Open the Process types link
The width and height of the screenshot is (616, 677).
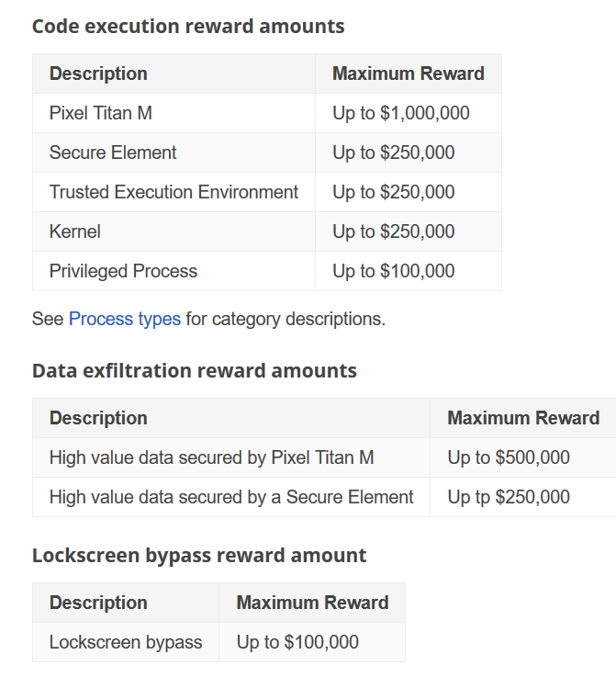pos(124,319)
